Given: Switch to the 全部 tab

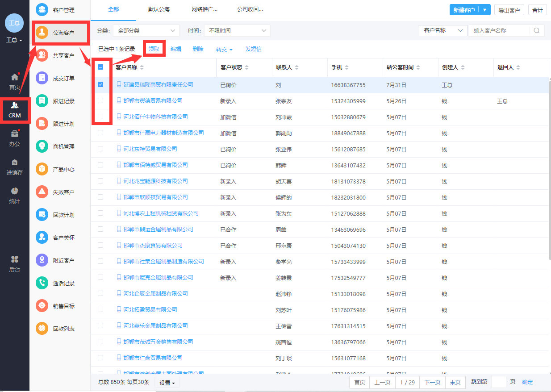Looking at the screenshot, I should point(113,9).
